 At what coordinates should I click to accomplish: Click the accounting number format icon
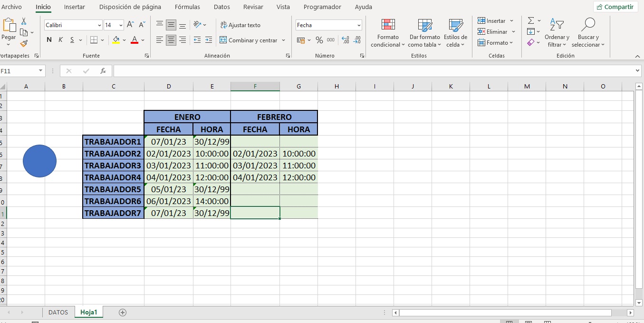[300, 40]
